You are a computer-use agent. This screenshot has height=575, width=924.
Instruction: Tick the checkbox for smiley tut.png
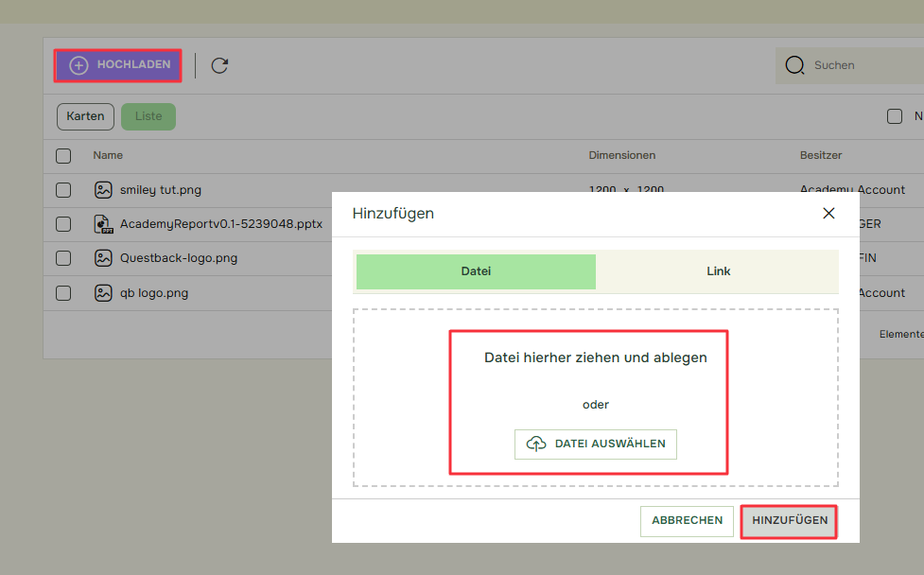pyautogui.click(x=63, y=190)
